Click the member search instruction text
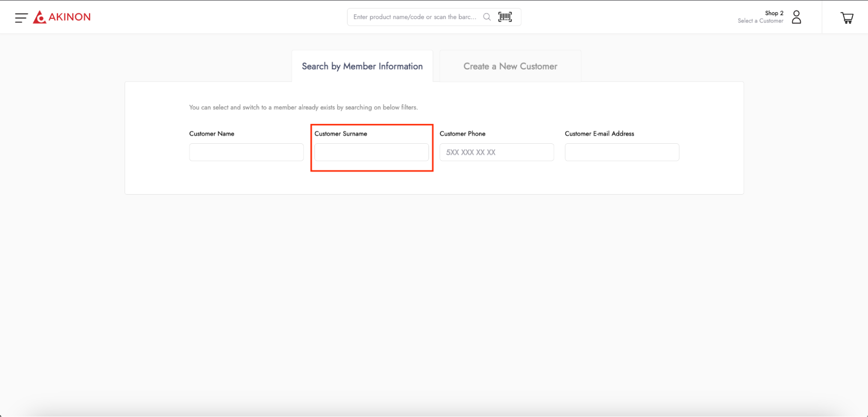Screen dimensions: 868x417 click(x=303, y=107)
